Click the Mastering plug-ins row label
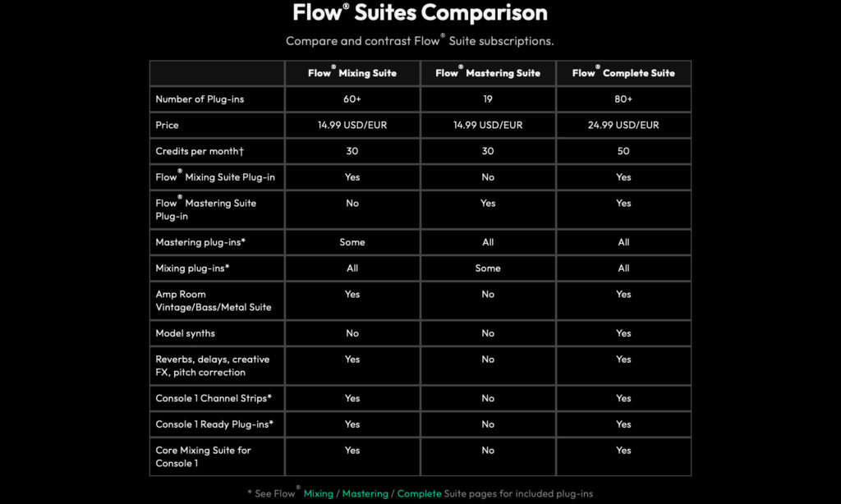The width and height of the screenshot is (841, 504). [200, 242]
